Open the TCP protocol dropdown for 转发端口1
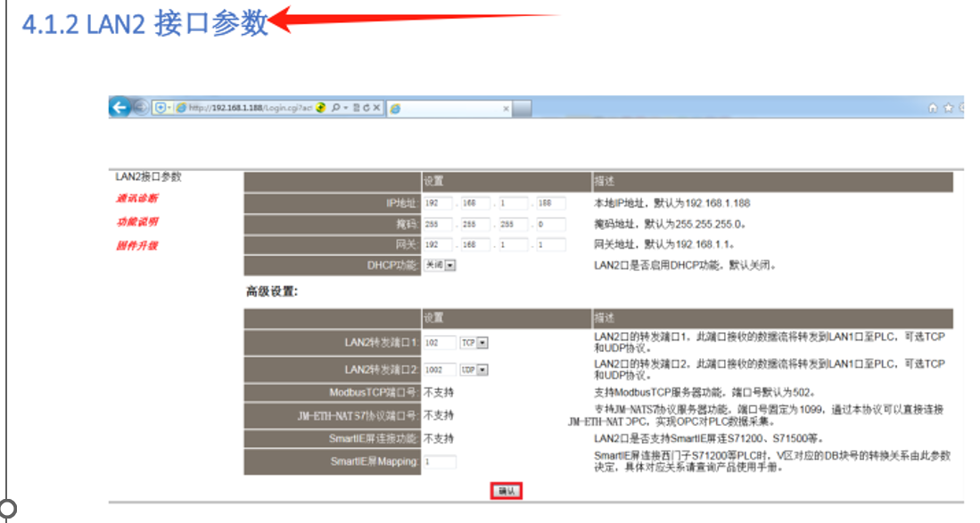 tap(474, 343)
